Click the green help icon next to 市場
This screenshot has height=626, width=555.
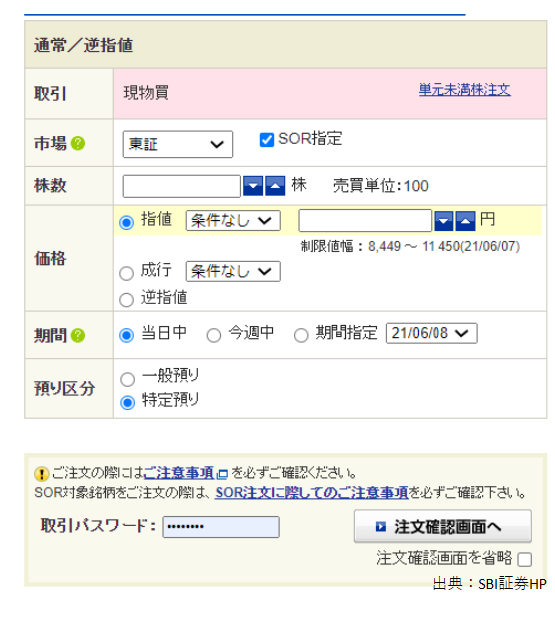[x=78, y=143]
